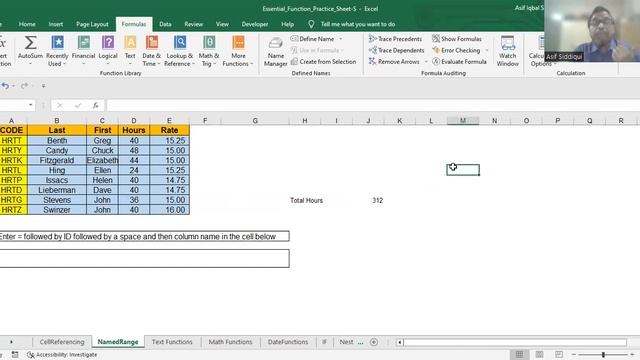Open Recently Used functions
This screenshot has height=360, width=640.
(x=57, y=51)
